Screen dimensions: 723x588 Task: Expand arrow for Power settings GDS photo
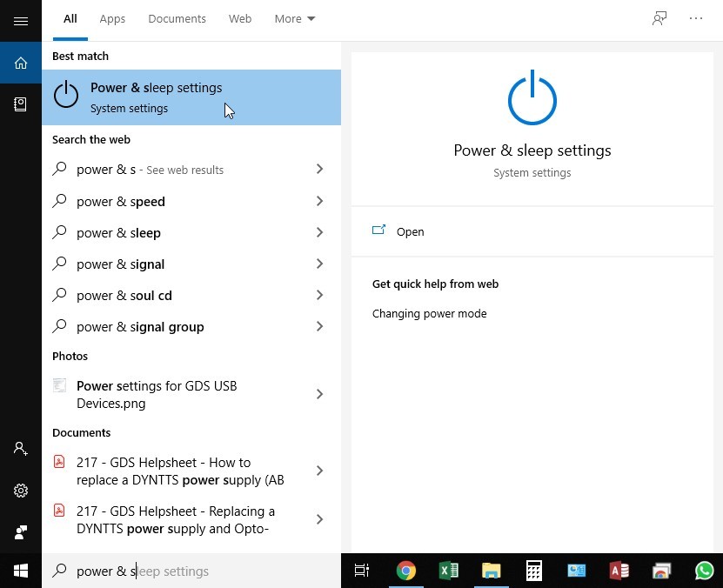pos(319,394)
